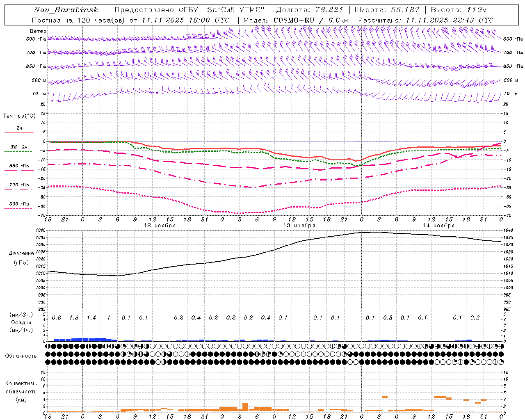
Task: Select the 'Высота: 119м' elevation text
Action: pos(459,10)
